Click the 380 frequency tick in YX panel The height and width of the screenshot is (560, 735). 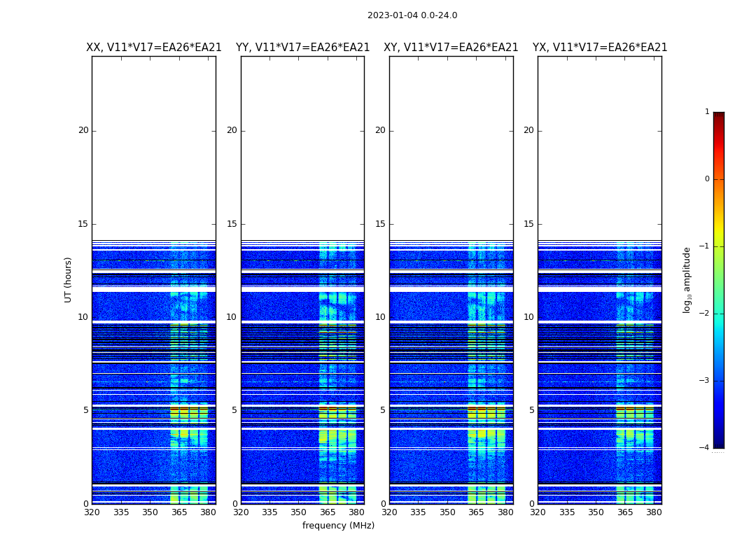pyautogui.click(x=654, y=512)
